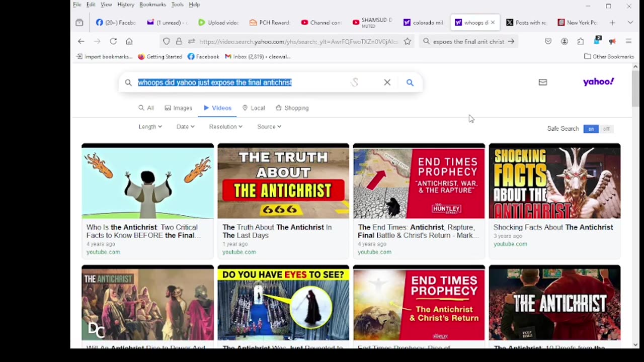This screenshot has height=362, width=644.
Task: Switch to the Upload video tab
Action: [x=218, y=23]
